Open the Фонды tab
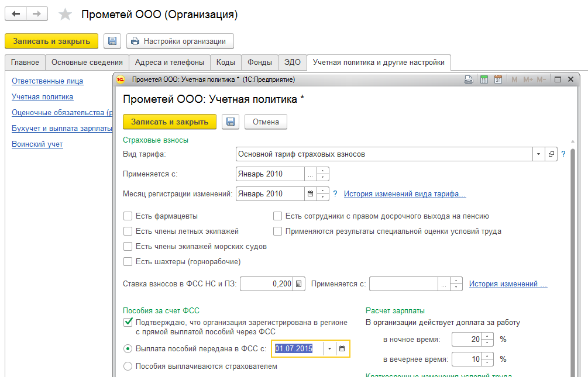 260,62
